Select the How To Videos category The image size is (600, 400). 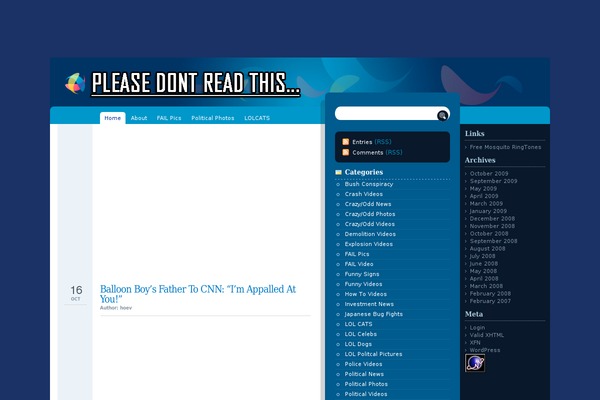tap(366, 294)
